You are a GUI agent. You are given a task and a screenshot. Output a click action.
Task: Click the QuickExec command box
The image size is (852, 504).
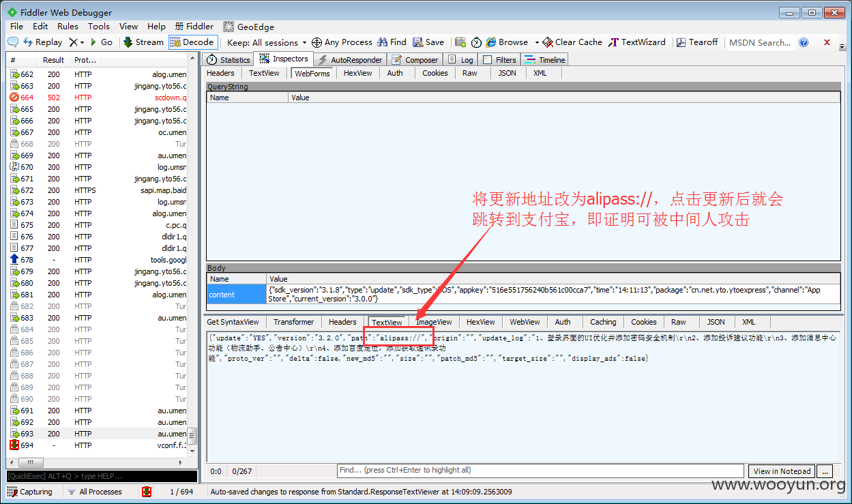pyautogui.click(x=102, y=476)
